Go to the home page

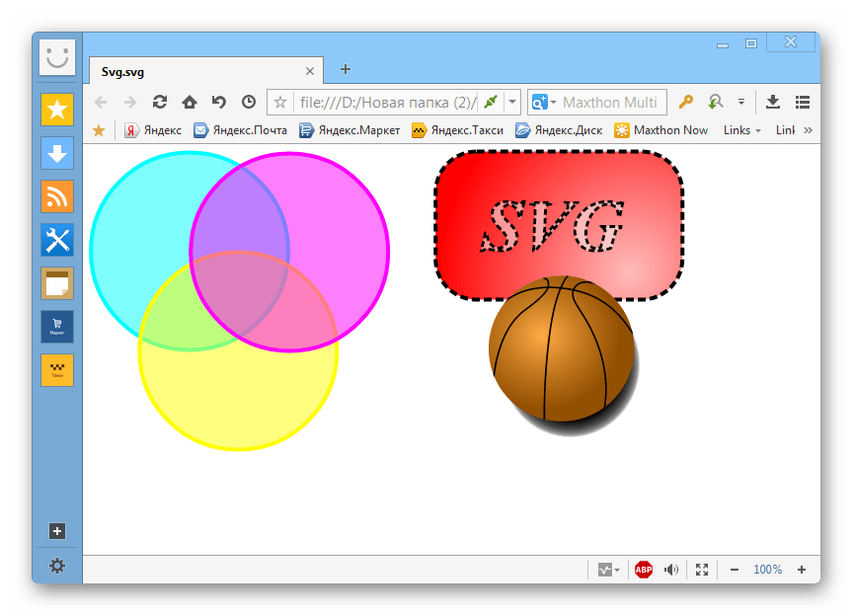[x=190, y=102]
